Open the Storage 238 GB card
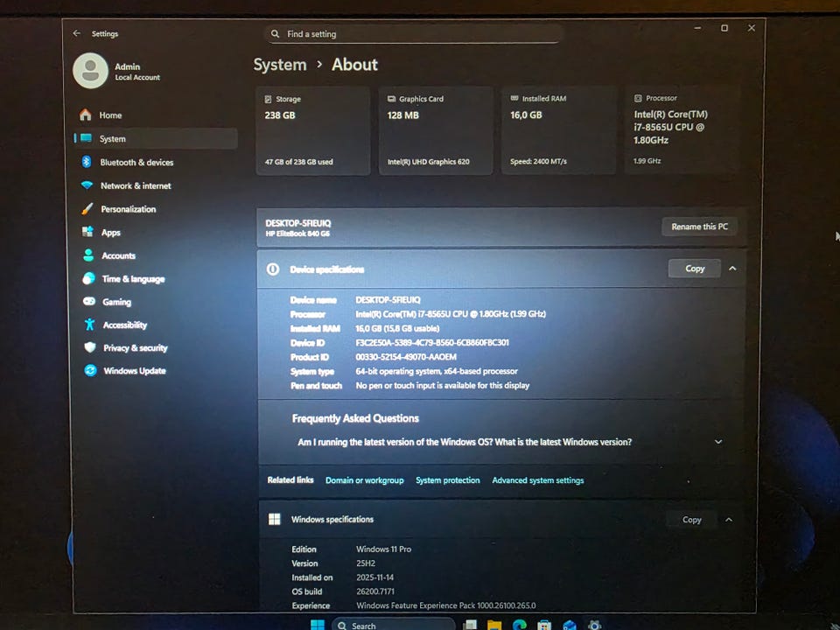The image size is (840, 630). tap(313, 130)
